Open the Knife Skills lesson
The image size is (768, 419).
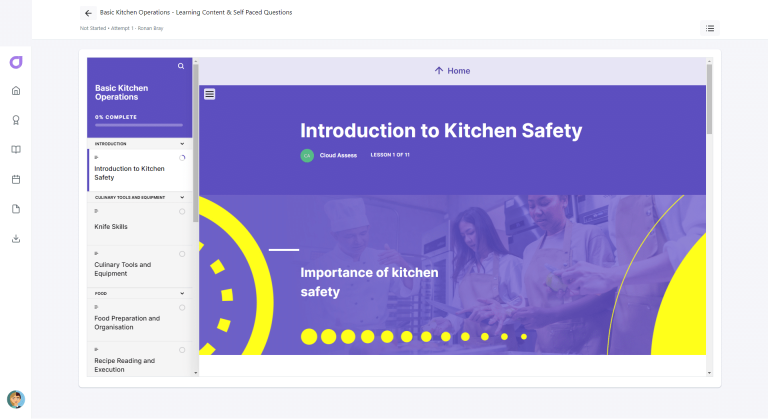pos(140,224)
